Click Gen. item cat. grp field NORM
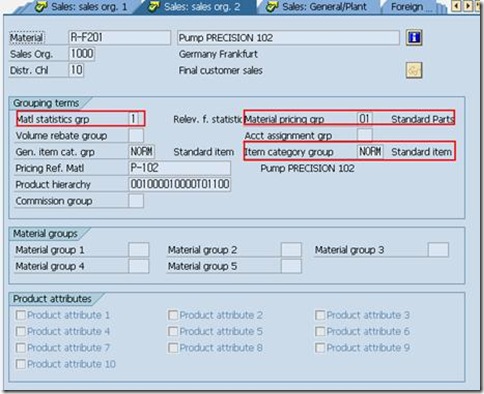This screenshot has width=484, height=394. point(142,152)
